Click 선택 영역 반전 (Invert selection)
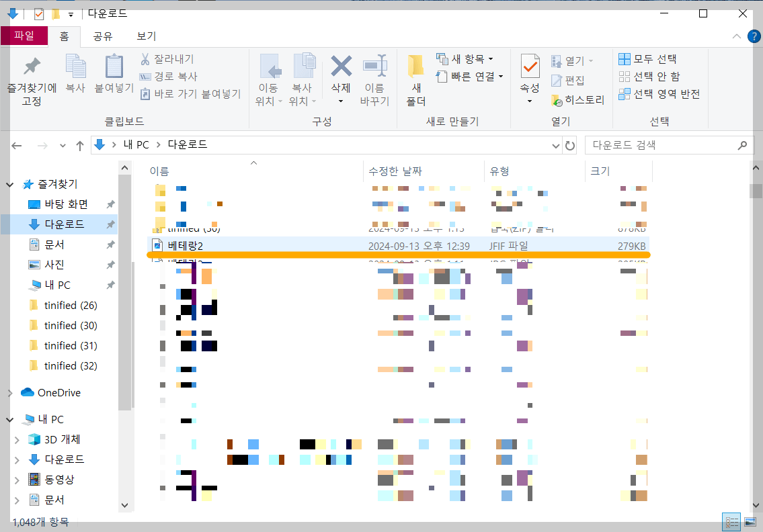The image size is (763, 532). coord(659,94)
